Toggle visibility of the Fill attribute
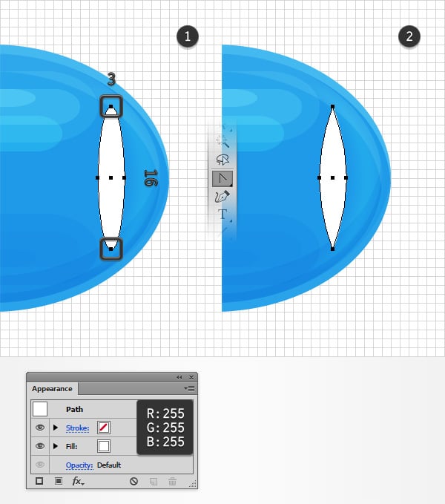The height and width of the screenshot is (504, 445). click(x=40, y=446)
